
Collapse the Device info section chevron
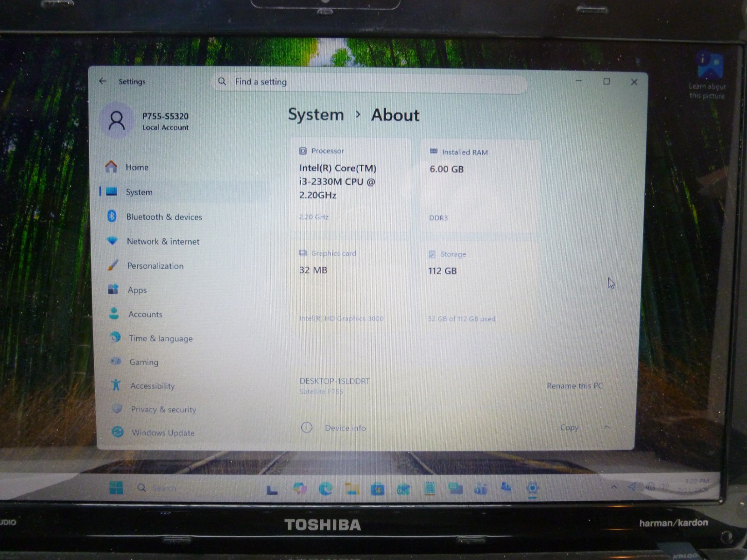tap(606, 427)
